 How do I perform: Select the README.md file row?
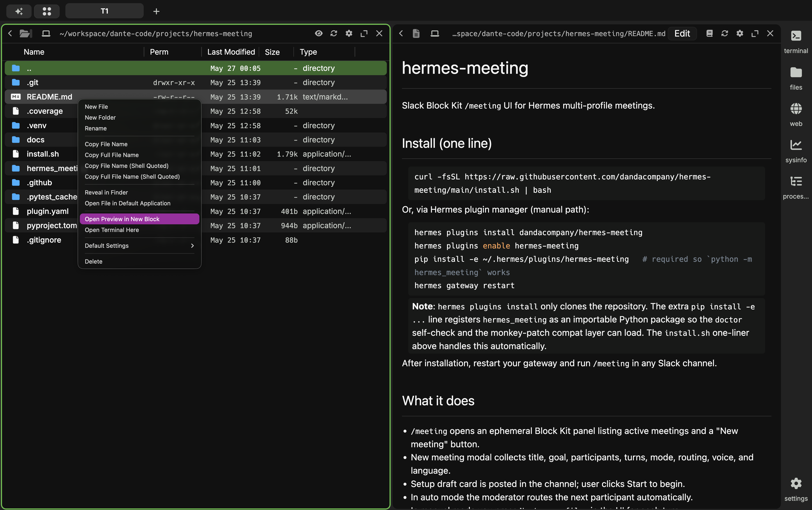196,97
